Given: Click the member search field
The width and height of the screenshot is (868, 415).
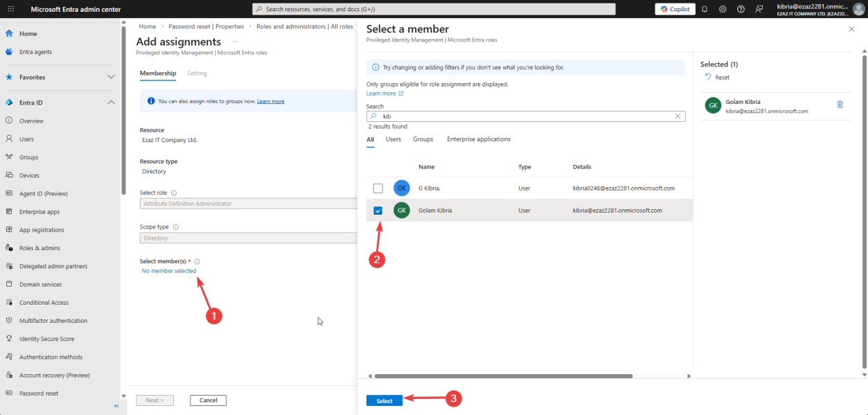Looking at the screenshot, I should coord(526,116).
